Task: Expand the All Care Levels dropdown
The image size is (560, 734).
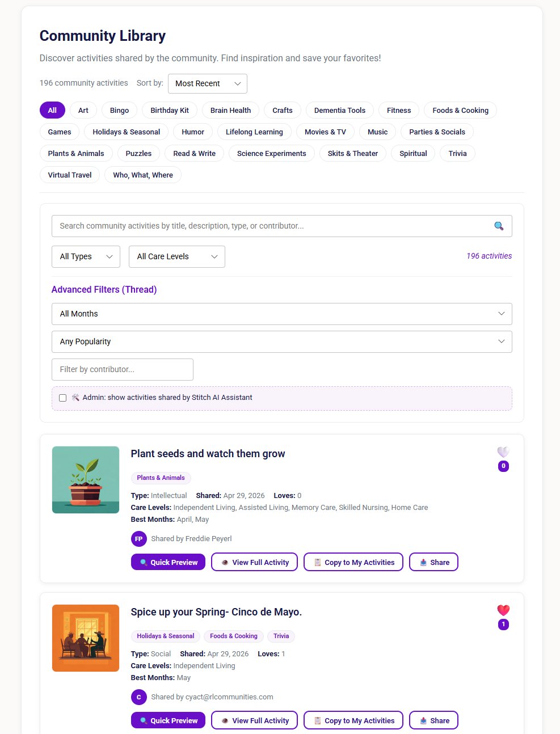Action: tap(176, 256)
